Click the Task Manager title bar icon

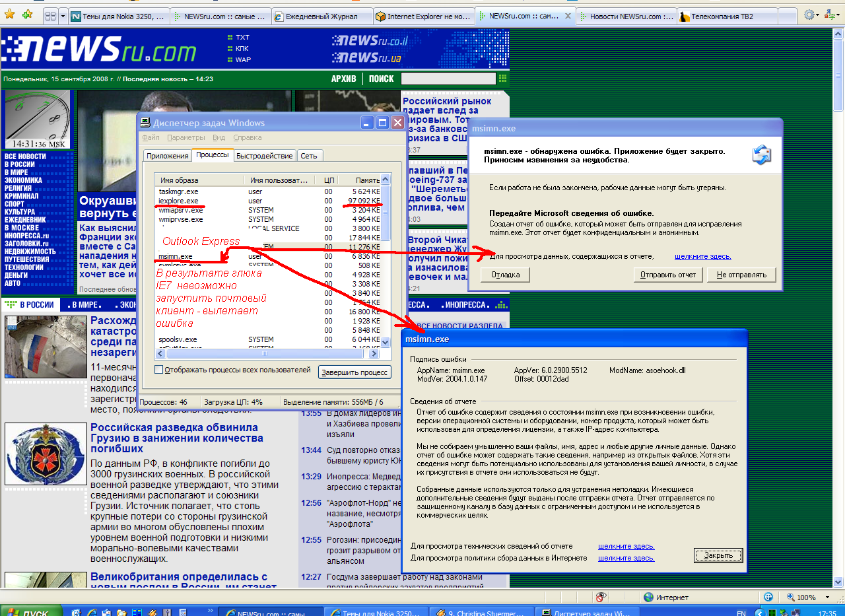[x=145, y=123]
